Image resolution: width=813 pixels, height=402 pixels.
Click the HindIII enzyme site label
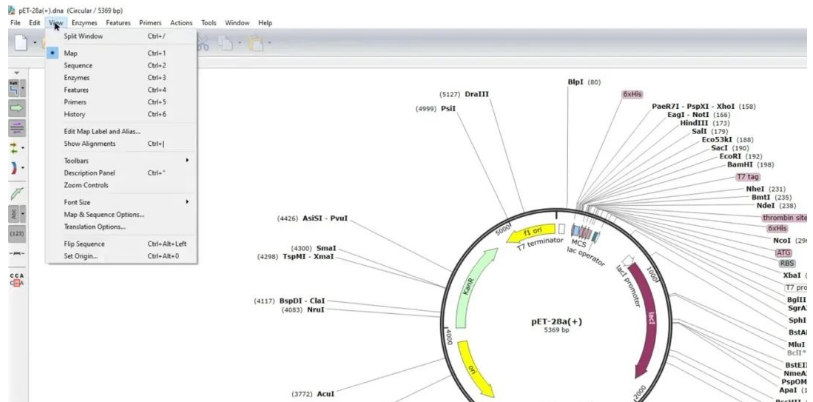(694, 123)
